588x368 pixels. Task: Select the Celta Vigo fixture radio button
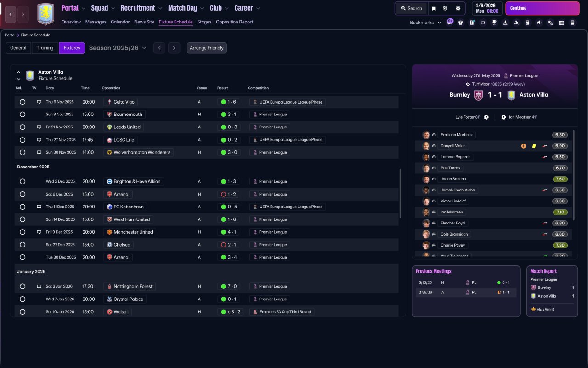tap(23, 102)
